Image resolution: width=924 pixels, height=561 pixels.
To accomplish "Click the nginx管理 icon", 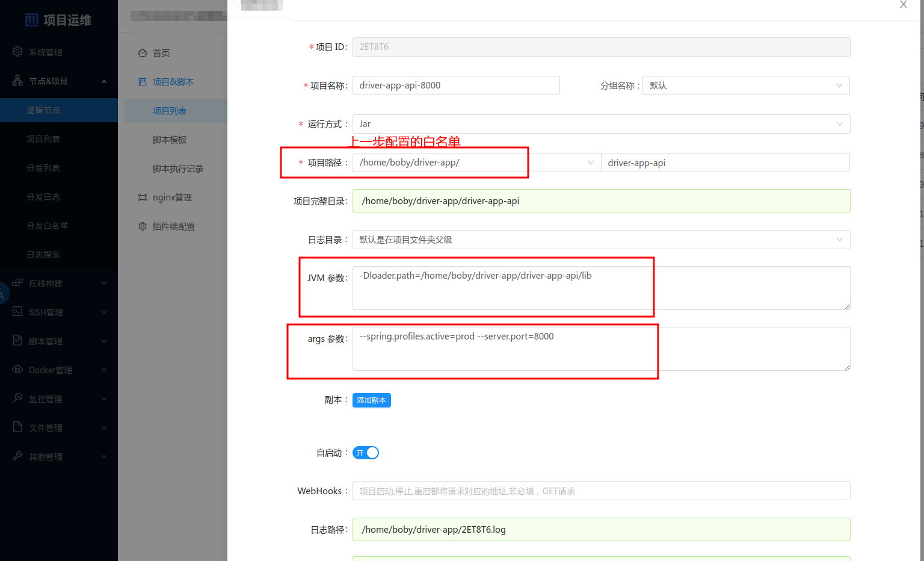I will coord(143,197).
